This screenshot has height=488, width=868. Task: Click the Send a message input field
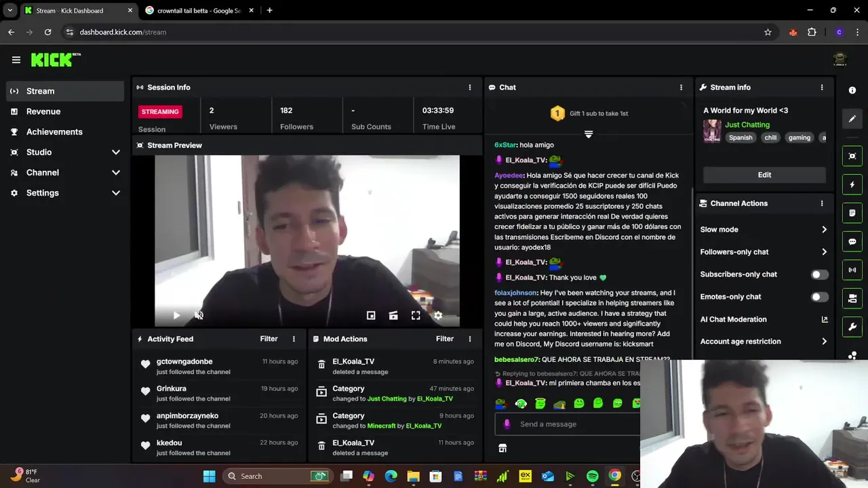(568, 424)
